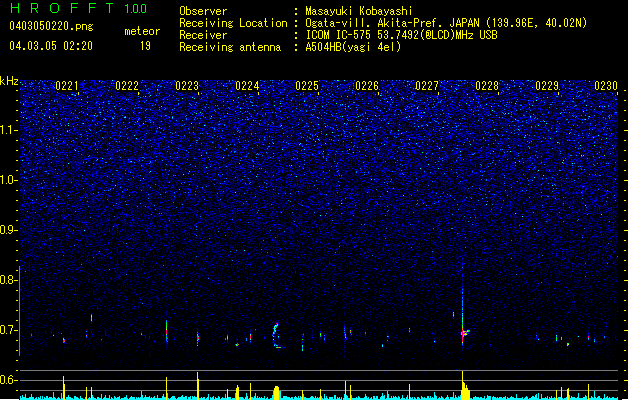Click the observer name Masayuki Kobayashi
Screen dimensions: 629x400
359,11
